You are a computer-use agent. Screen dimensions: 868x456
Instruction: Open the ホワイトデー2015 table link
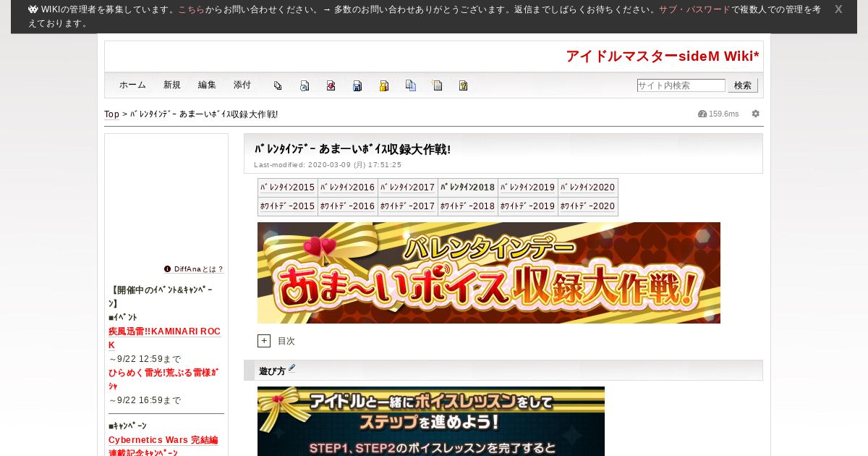coord(287,206)
